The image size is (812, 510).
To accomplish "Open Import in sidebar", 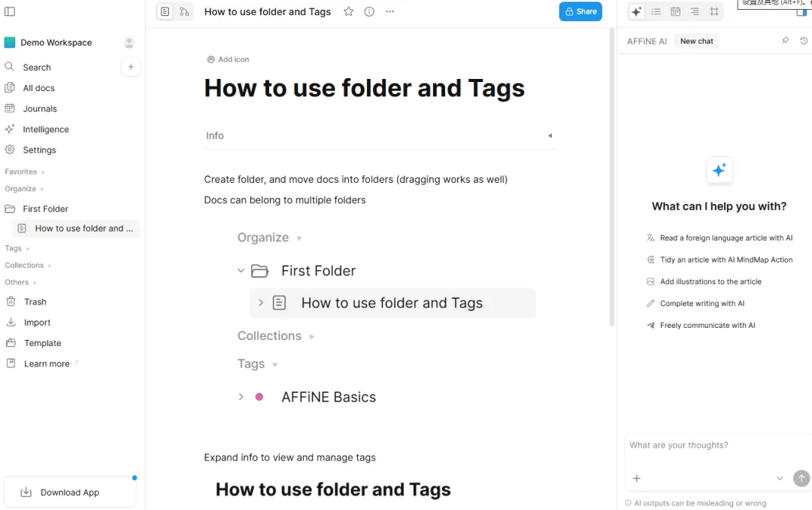I will click(x=37, y=323).
